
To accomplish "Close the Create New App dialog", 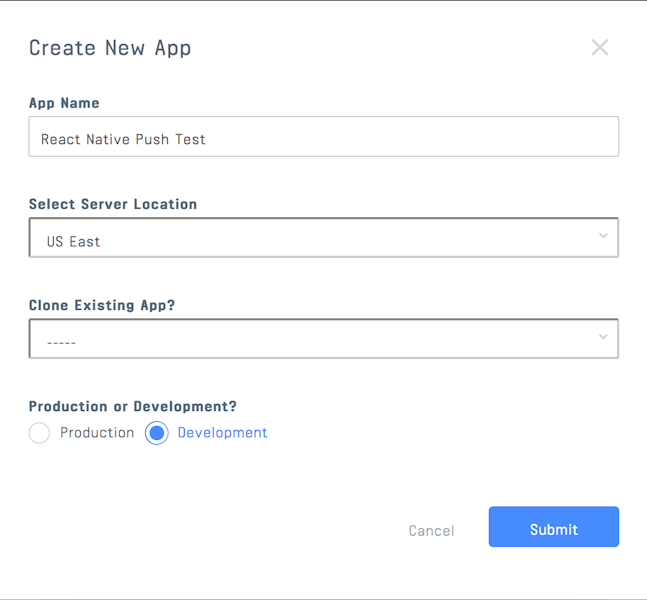I will click(x=599, y=47).
